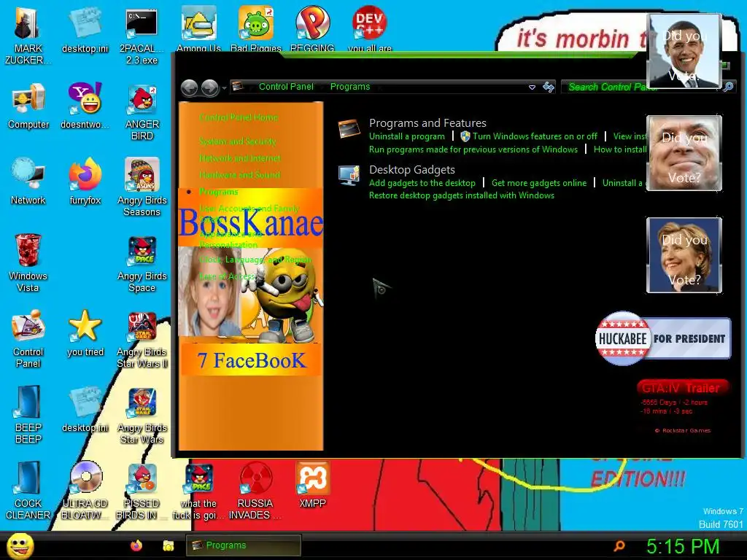
Task: Open Angry Birds Star Wars shortcut
Action: [x=142, y=415]
